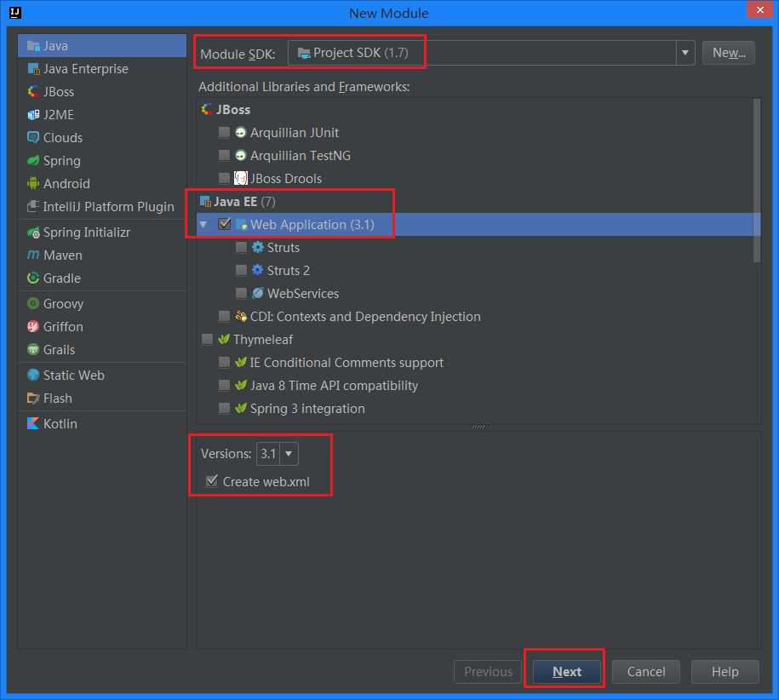Toggle the Create web.xml checkbox
This screenshot has width=779, height=700.
[x=212, y=481]
